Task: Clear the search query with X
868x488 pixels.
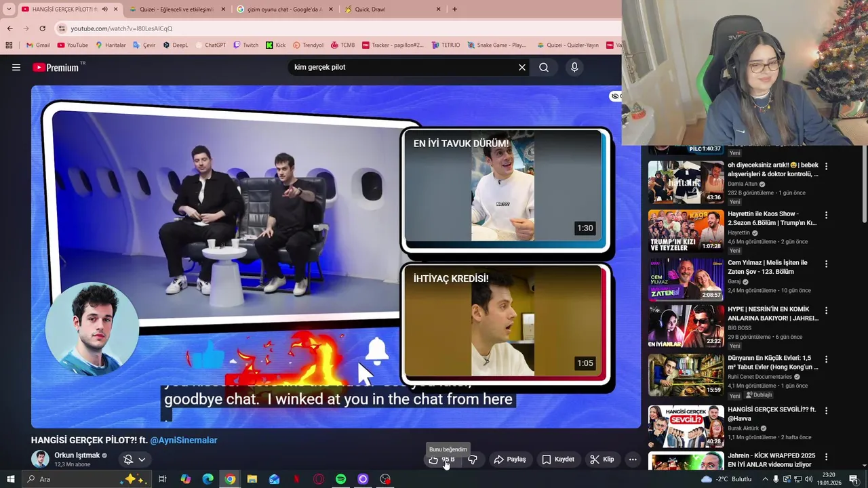Action: (x=522, y=67)
